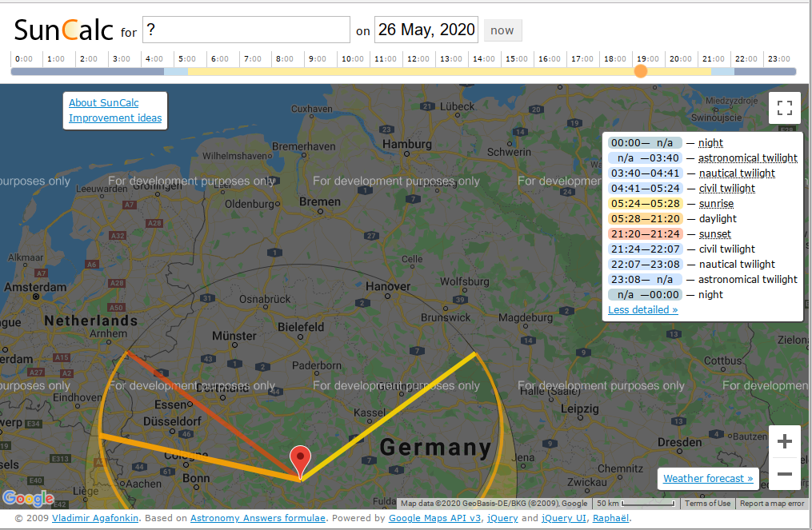
Task: Click Dresden on the map
Action: click(x=679, y=443)
